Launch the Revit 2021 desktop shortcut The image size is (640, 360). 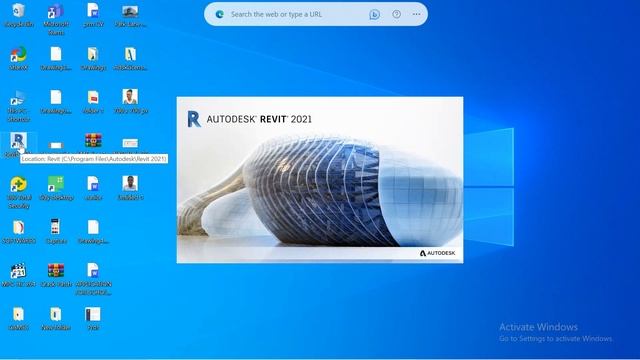click(18, 141)
